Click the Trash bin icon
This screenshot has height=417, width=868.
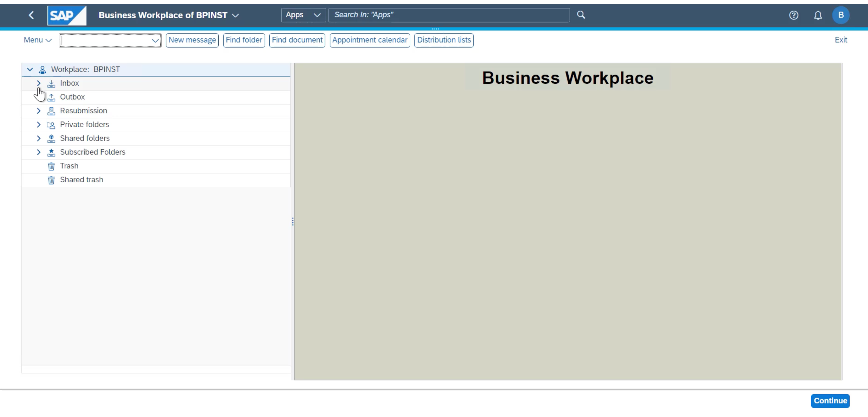[51, 166]
